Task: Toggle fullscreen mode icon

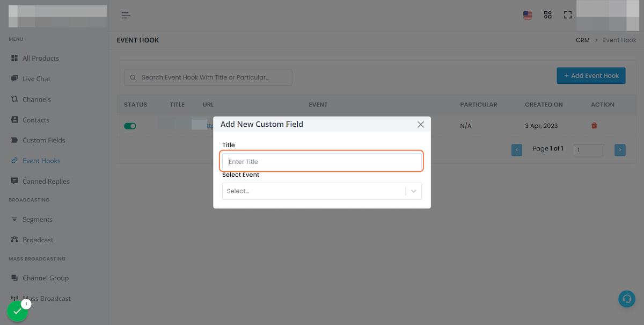Action: pos(567,15)
